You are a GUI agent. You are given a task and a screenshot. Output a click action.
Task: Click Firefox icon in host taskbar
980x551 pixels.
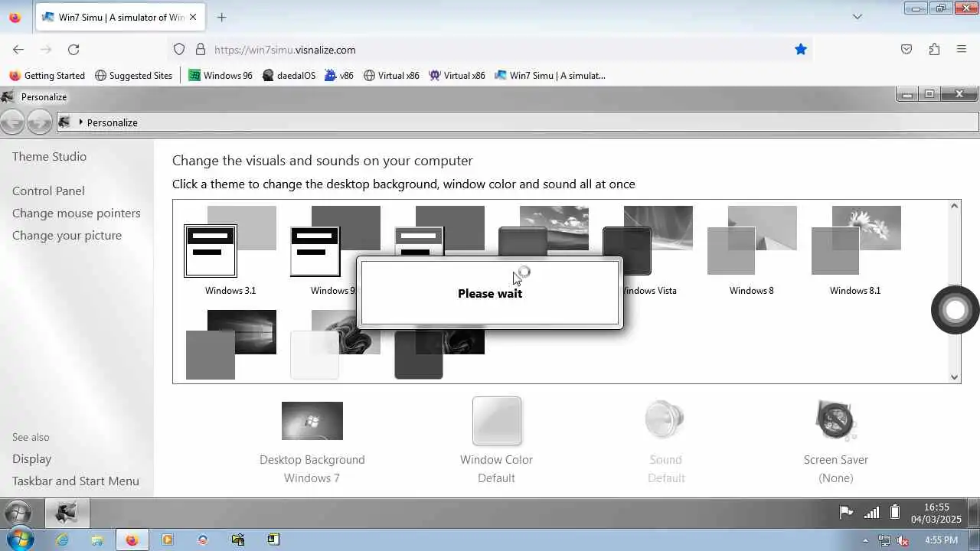pyautogui.click(x=132, y=540)
